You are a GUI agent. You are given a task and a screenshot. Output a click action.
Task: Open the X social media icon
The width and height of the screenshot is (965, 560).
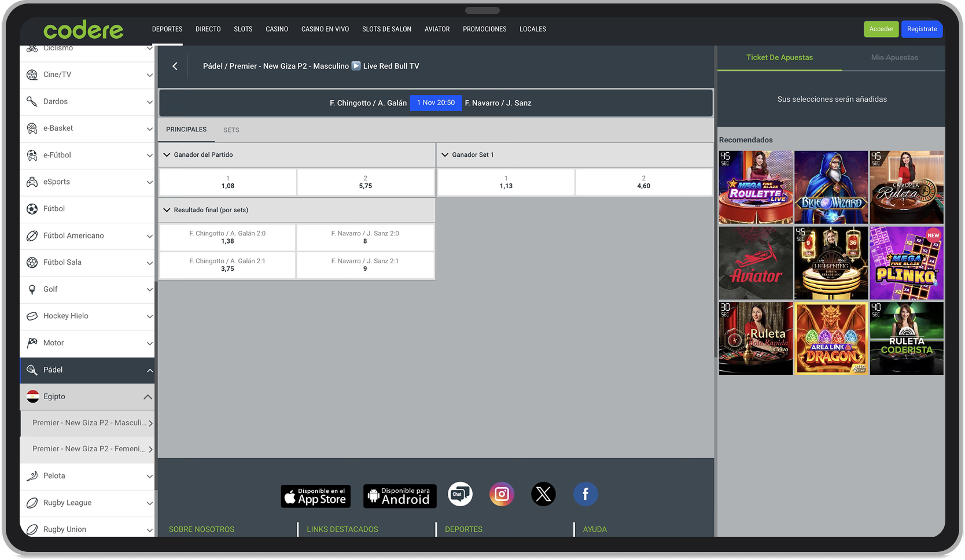[x=543, y=494]
